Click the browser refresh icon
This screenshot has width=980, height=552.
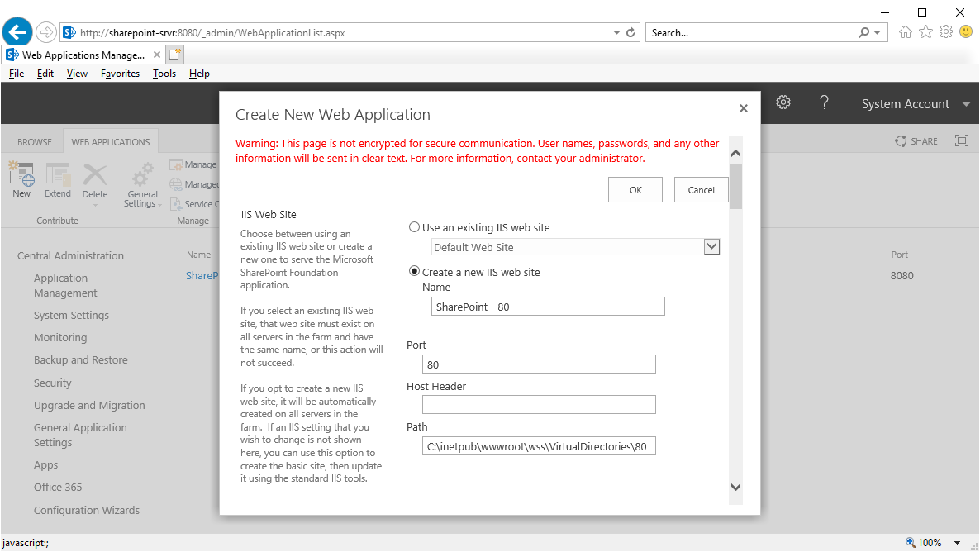(x=630, y=31)
